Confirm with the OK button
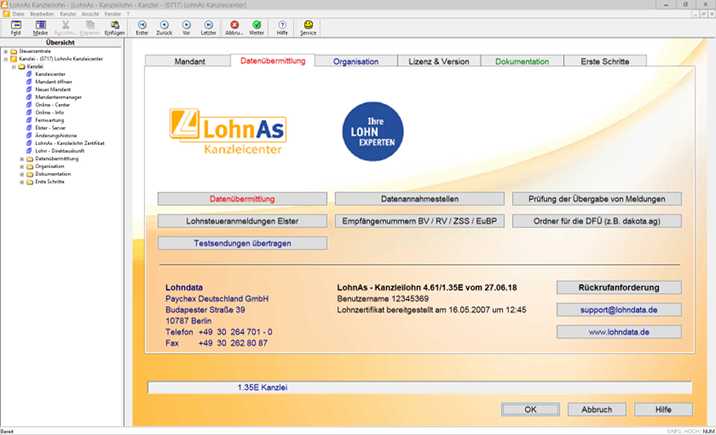Screen dimensions: 716x435 click(x=530, y=409)
